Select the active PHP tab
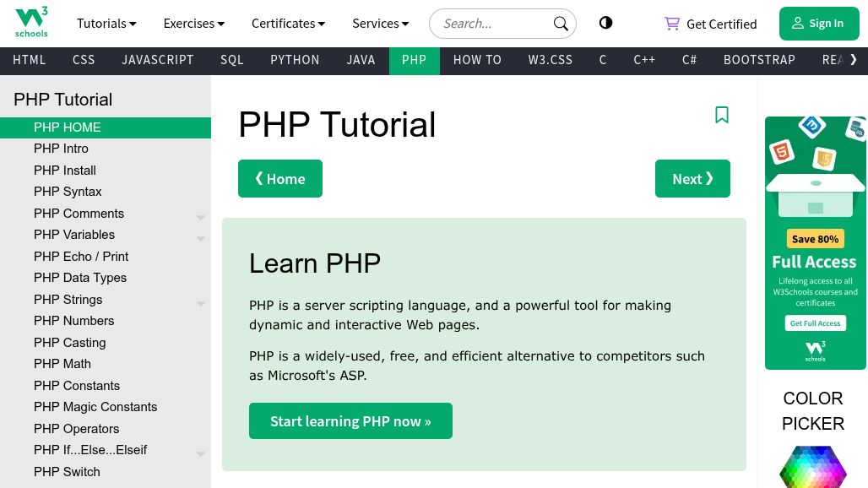Image resolution: width=868 pixels, height=488 pixels. coord(414,60)
